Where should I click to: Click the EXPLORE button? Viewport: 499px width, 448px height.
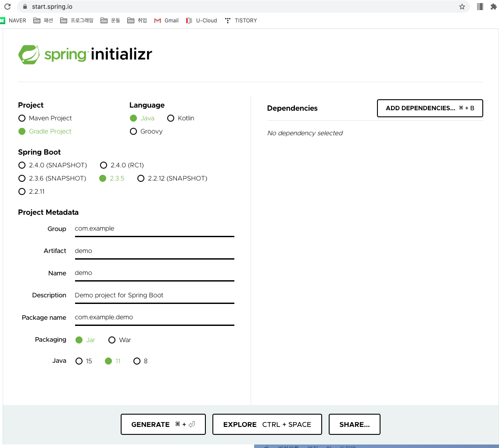click(x=267, y=424)
